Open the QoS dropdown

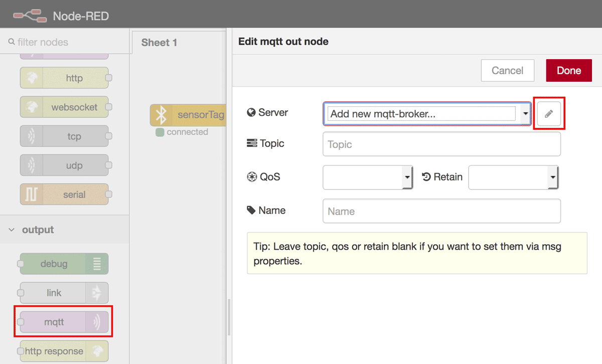tap(368, 177)
